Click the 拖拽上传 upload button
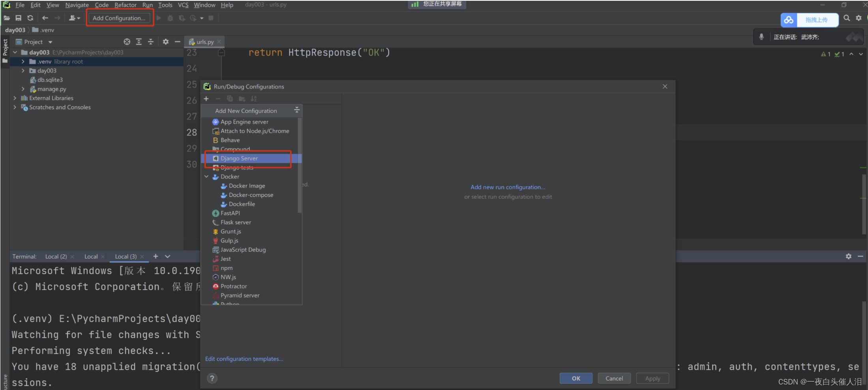Viewport: 868px width, 390px height. tap(817, 20)
